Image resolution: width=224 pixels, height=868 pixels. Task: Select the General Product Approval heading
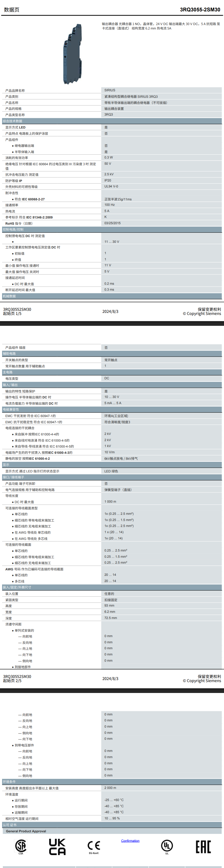pos(26,831)
